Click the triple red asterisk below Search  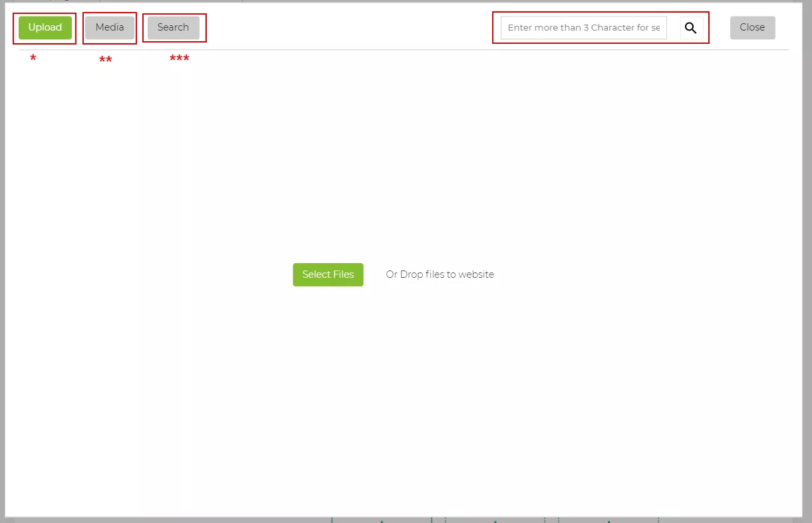click(180, 59)
